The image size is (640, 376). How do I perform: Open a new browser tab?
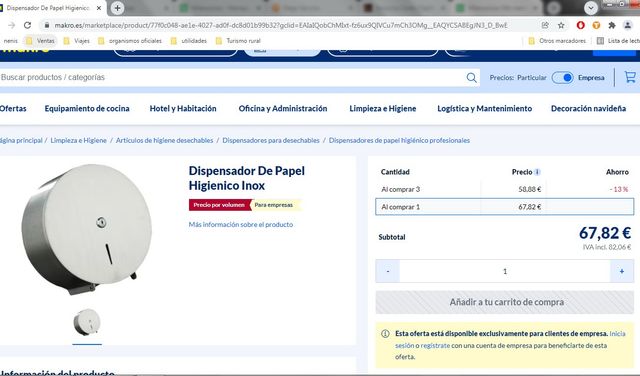[x=117, y=8]
